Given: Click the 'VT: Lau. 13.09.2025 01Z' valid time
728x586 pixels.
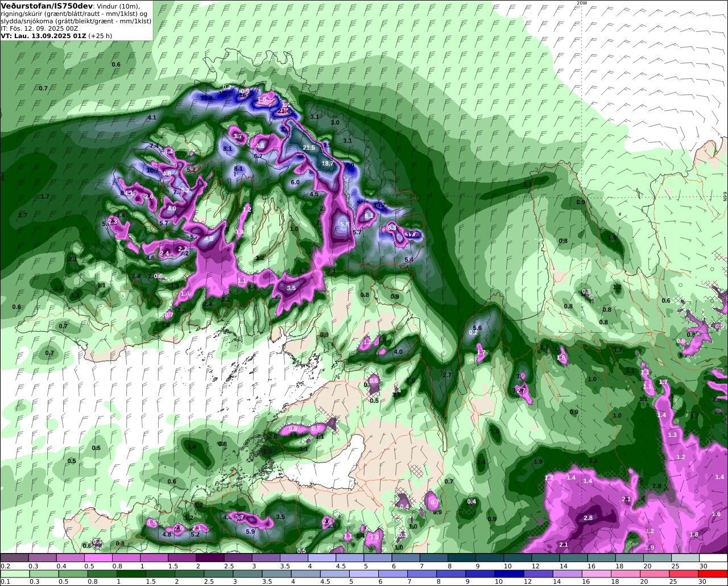Looking at the screenshot, I should coord(43,35).
